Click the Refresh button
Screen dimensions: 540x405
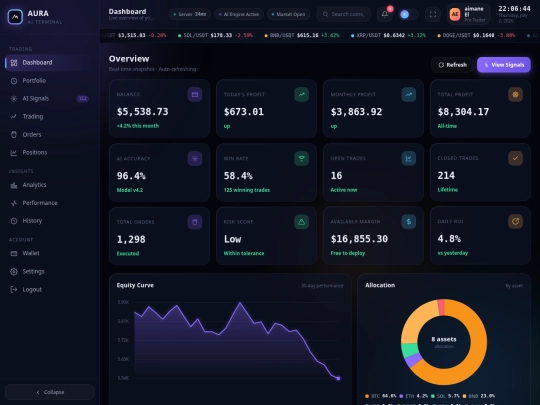pos(453,65)
